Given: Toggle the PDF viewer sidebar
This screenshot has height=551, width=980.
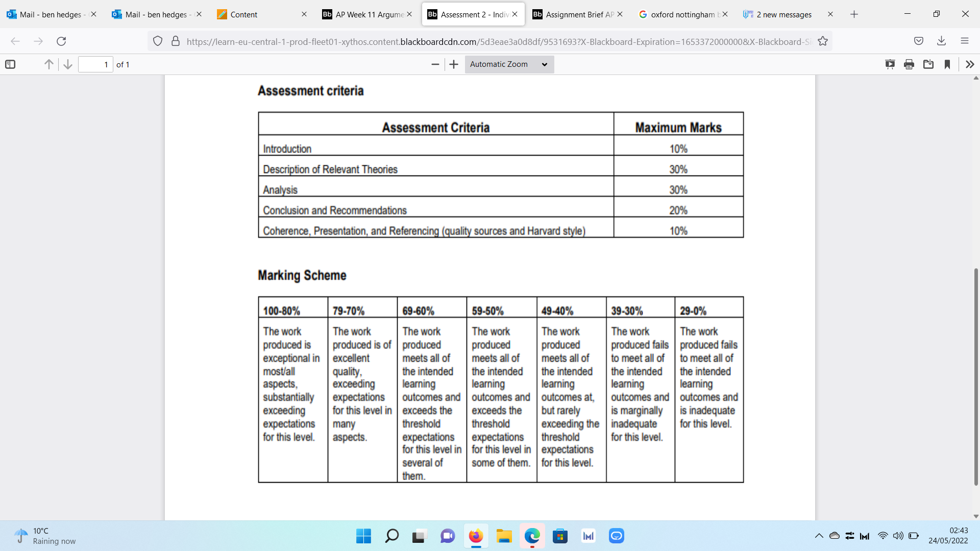Looking at the screenshot, I should pyautogui.click(x=10, y=64).
